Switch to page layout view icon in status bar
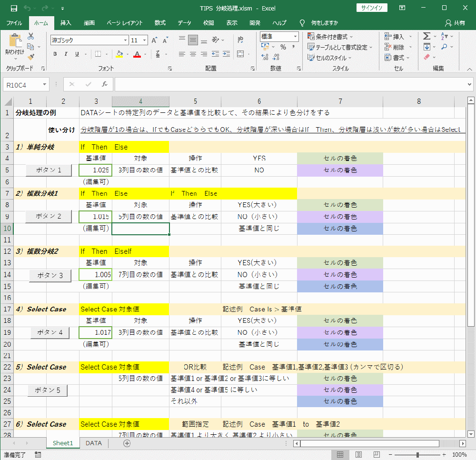The height and width of the screenshot is (460, 476). coord(358,455)
